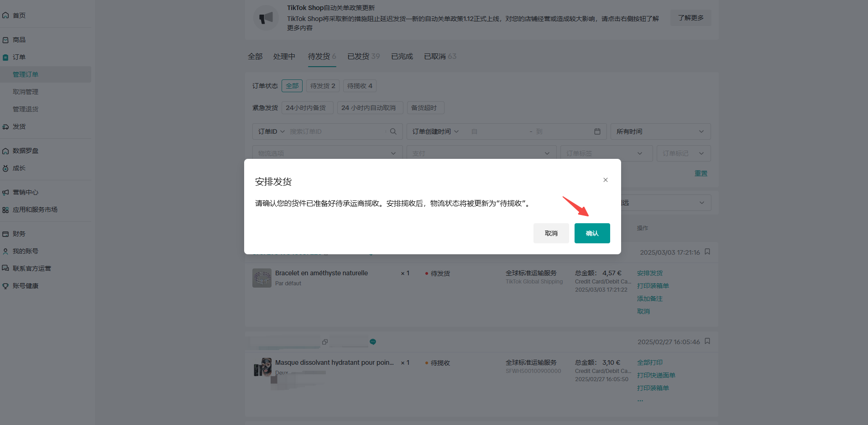Click the 营销中心 megaphone icon
This screenshot has width=868, height=425.
5,193
